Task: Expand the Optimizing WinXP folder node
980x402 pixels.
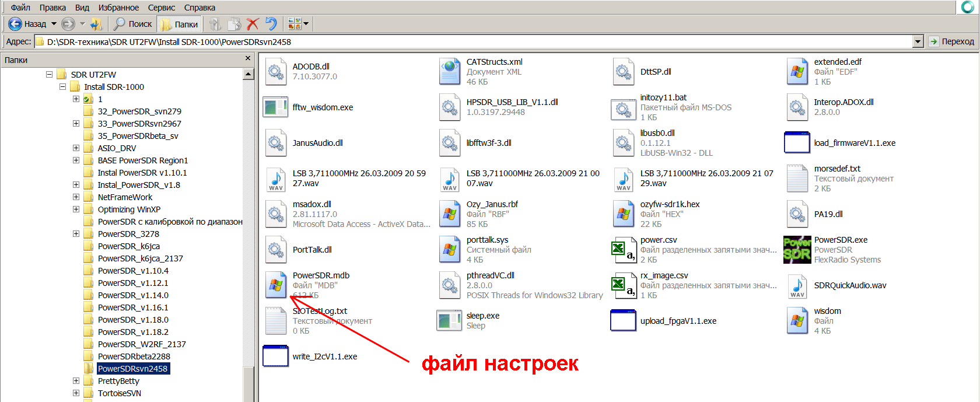Action: point(76,209)
